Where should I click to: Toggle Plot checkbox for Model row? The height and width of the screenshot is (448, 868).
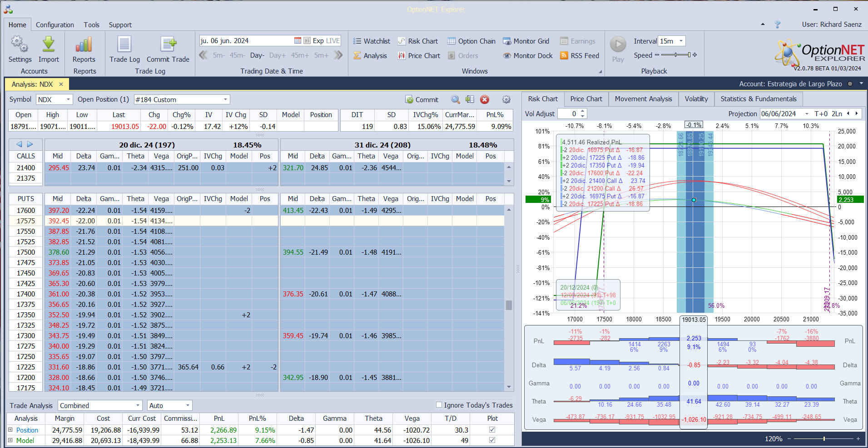(492, 440)
